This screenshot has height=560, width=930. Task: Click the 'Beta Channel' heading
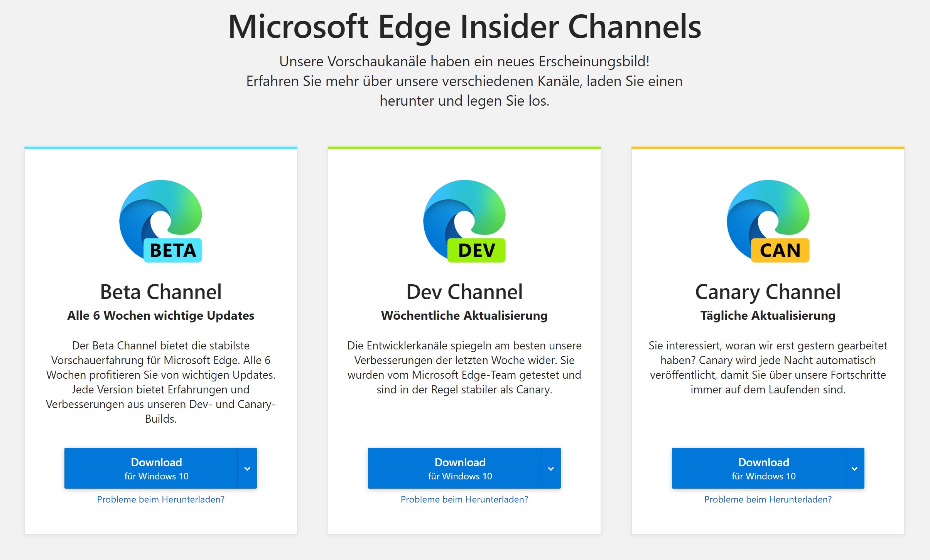pos(161,292)
